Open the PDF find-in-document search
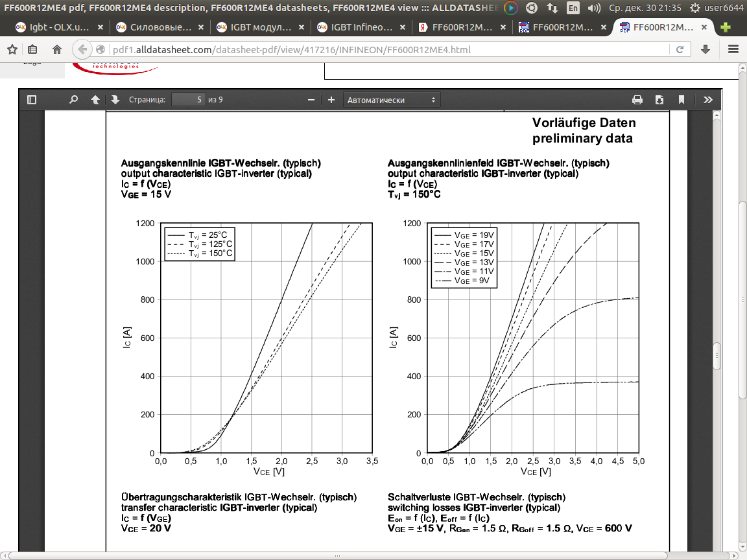The width and height of the screenshot is (747, 560). (x=74, y=100)
